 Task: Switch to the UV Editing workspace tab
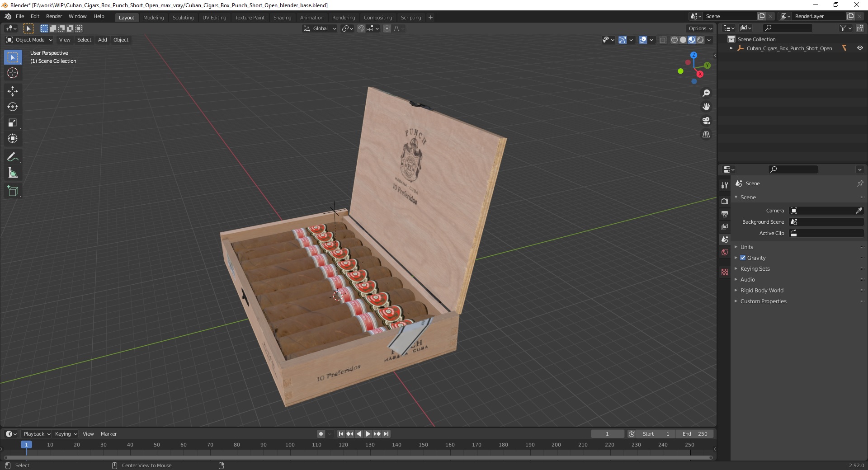point(214,18)
